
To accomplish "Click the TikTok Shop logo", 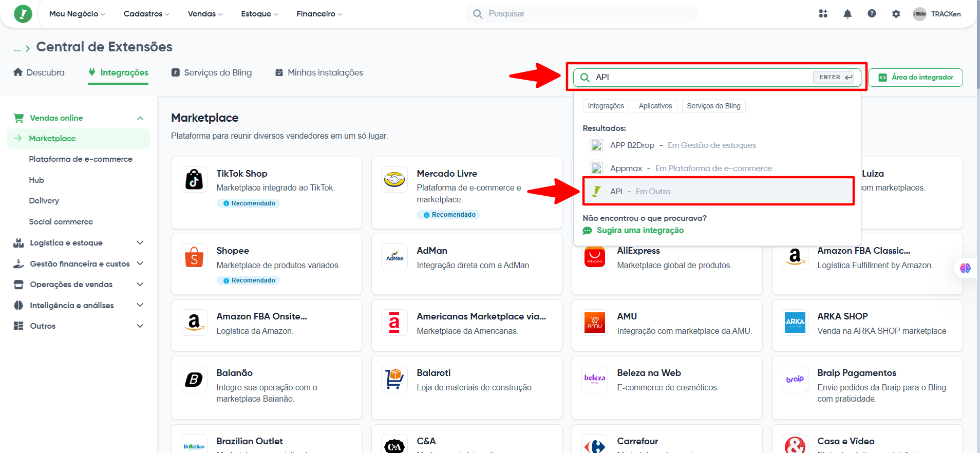I will 194,180.
